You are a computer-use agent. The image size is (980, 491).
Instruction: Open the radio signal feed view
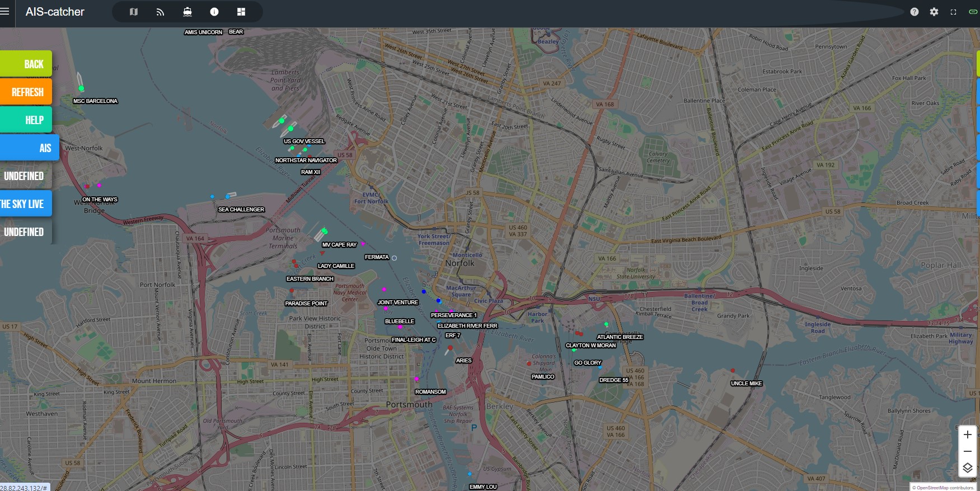161,12
